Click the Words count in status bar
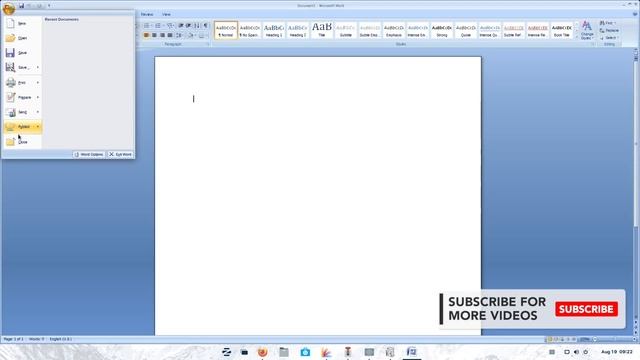This screenshot has height=360, width=640. click(36, 339)
